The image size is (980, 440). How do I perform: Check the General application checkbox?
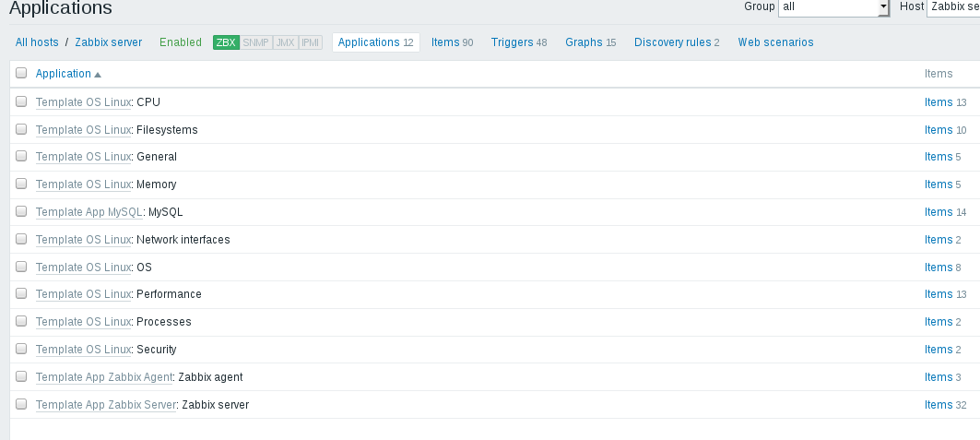pyautogui.click(x=21, y=156)
